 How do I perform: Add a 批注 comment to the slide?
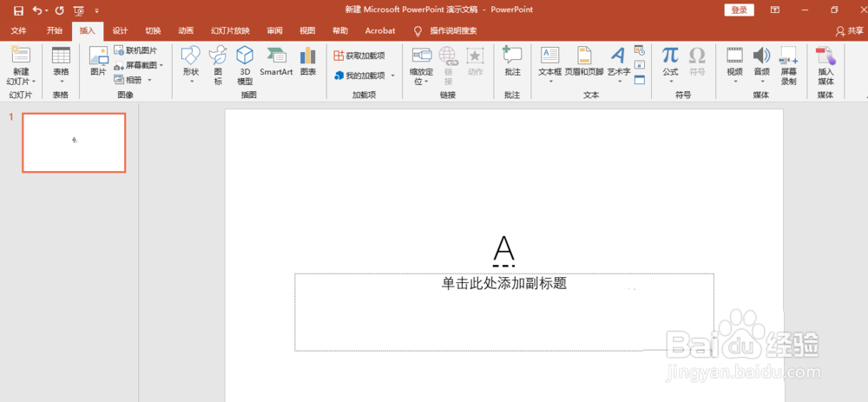click(x=513, y=61)
